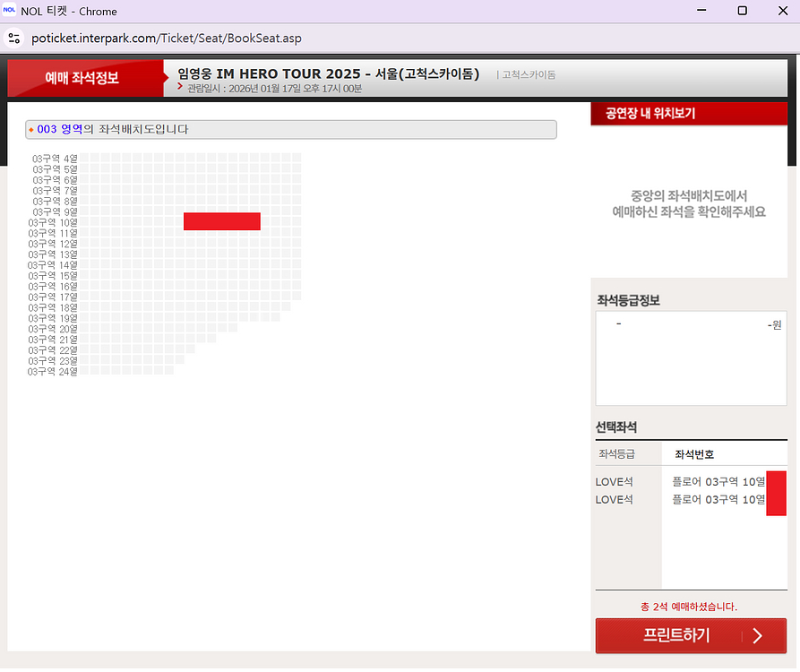Open the blue 003 영역 link
Image resolution: width=800 pixels, height=672 pixels.
click(60, 130)
